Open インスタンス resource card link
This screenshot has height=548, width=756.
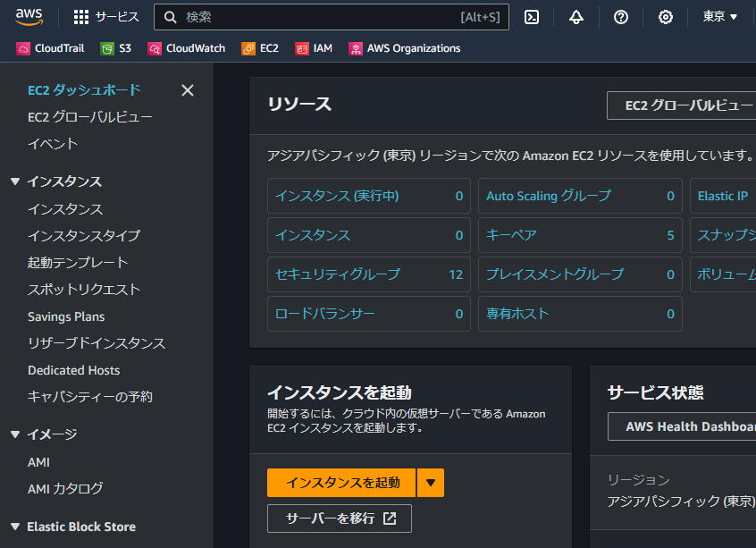point(313,235)
